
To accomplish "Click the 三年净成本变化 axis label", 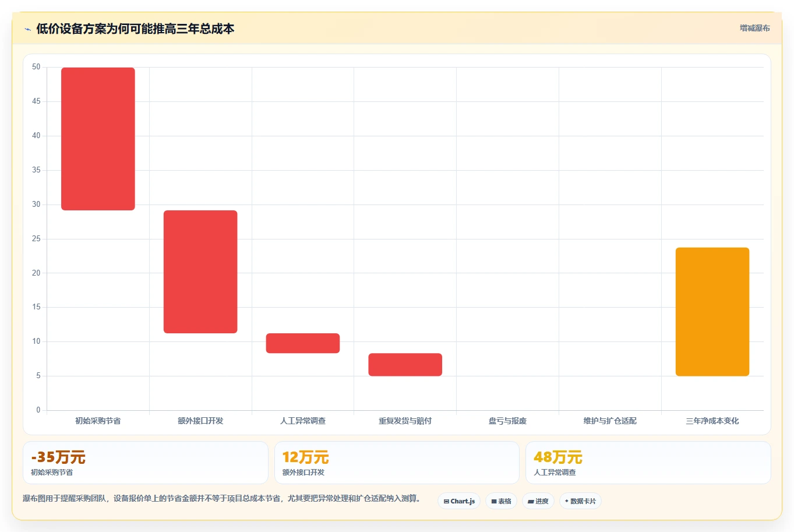I will 712,421.
